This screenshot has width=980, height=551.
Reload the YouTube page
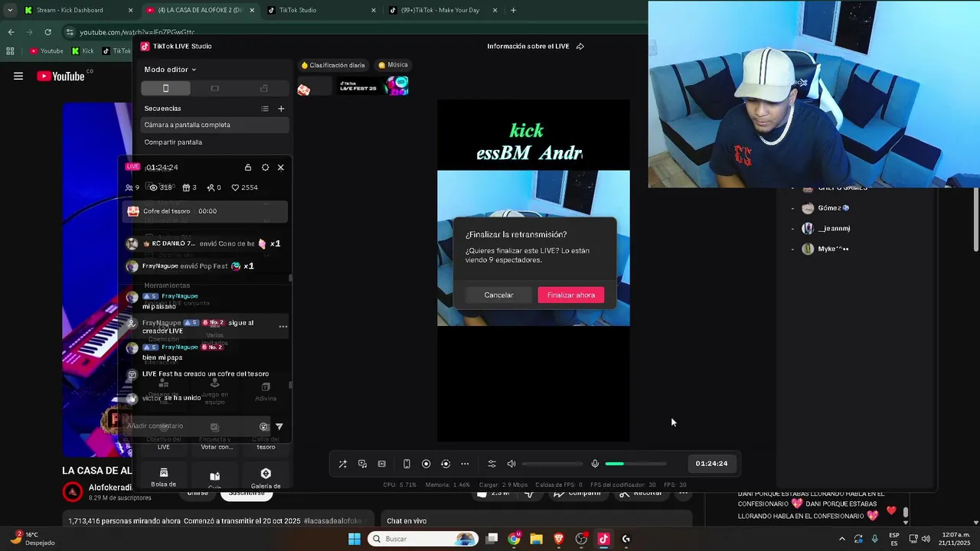[x=47, y=32]
